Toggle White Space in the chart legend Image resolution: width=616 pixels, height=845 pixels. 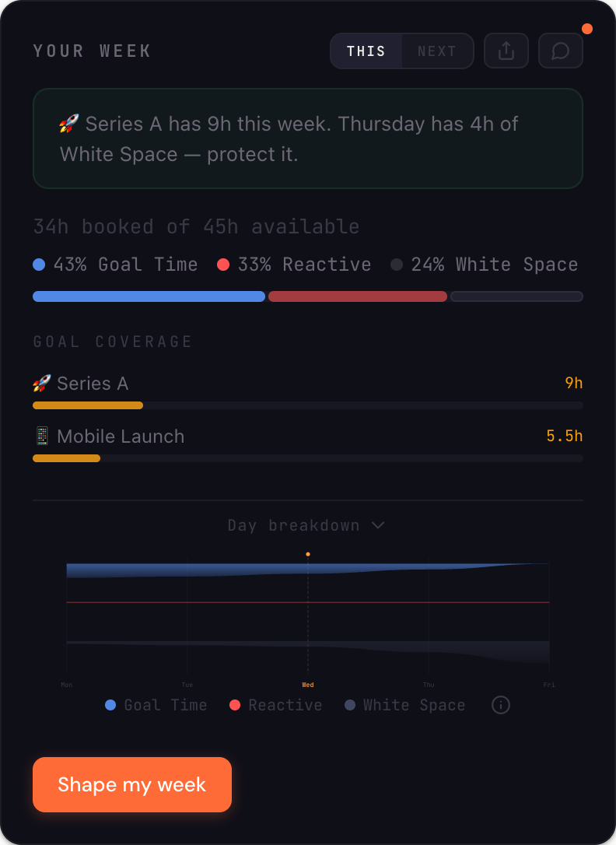[404, 705]
